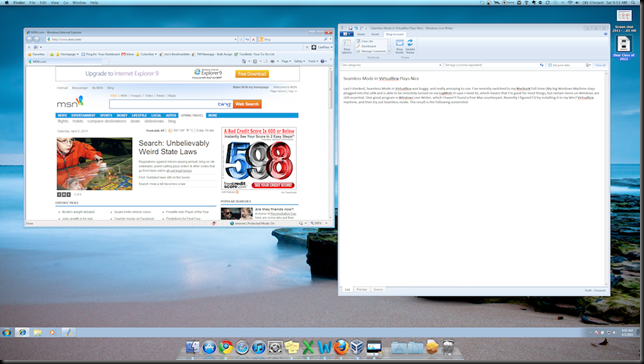644x364 pixels.
Task: Open Safari from the dock
Action: pyautogui.click(x=242, y=348)
